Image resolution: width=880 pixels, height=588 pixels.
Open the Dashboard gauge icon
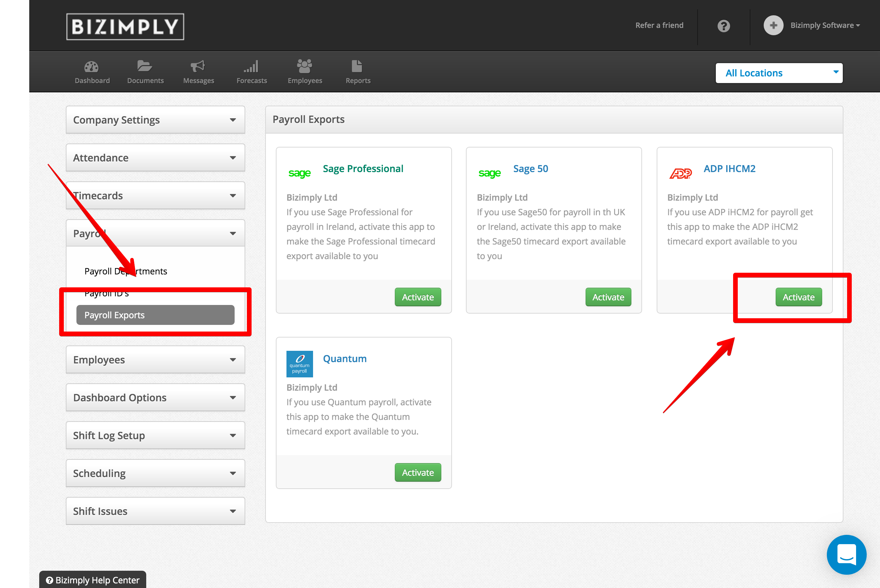point(91,67)
